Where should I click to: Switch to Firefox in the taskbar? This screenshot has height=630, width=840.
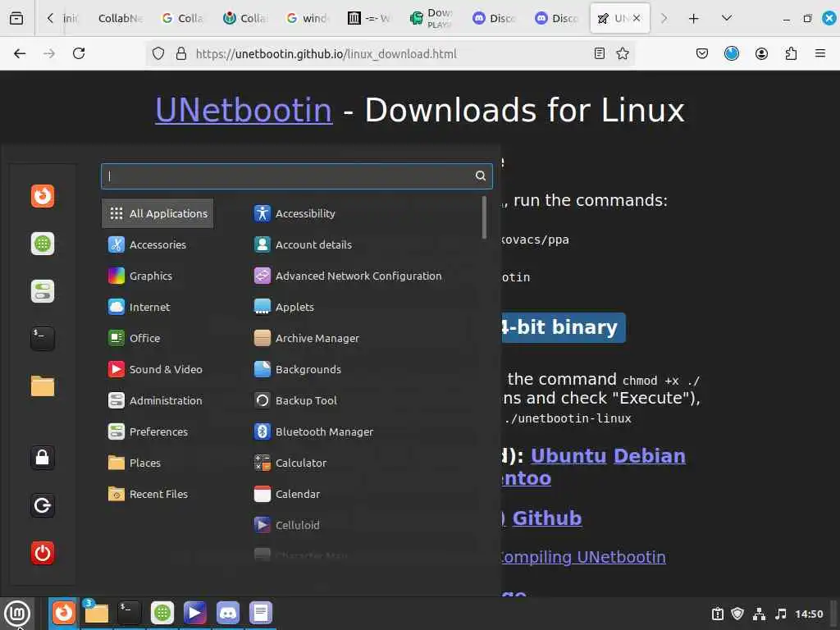[x=64, y=613]
